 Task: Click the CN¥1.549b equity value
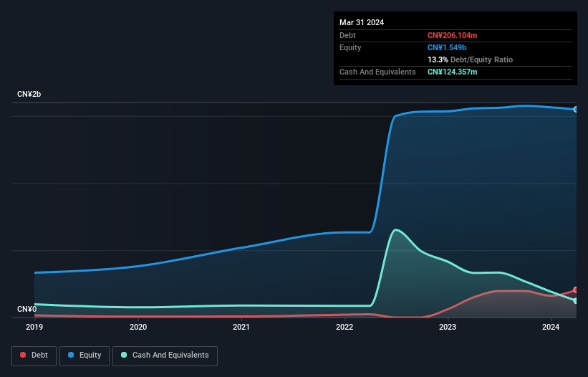[447, 47]
